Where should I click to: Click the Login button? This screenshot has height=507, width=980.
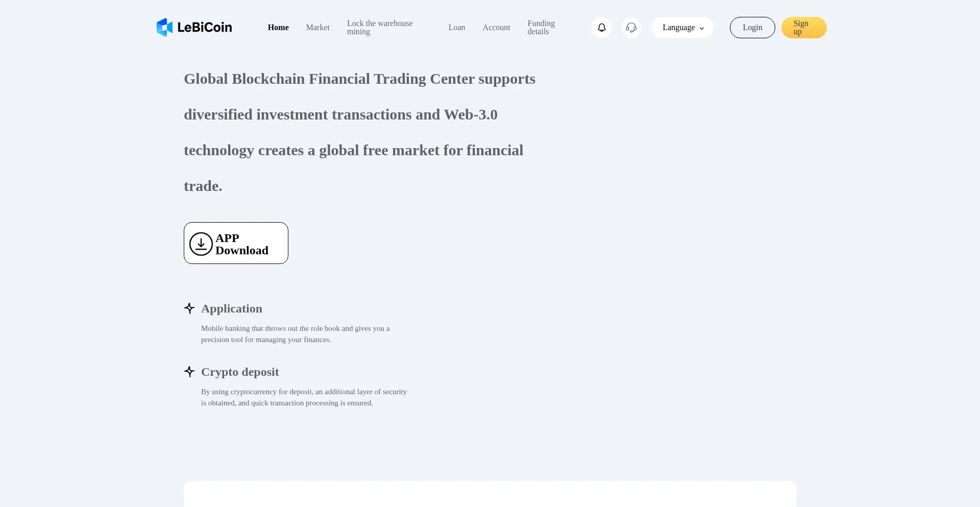[x=752, y=27]
